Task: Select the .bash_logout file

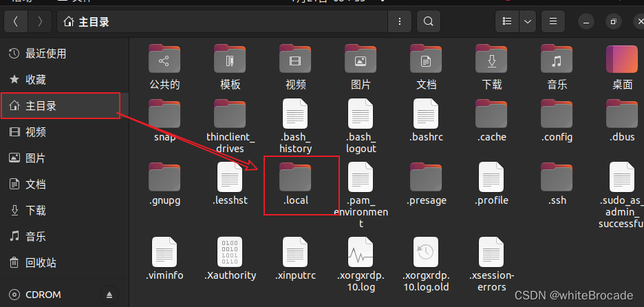Action: (x=361, y=114)
